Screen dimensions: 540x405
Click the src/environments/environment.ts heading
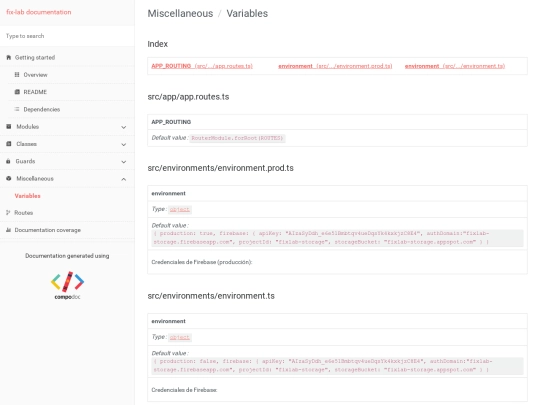(211, 296)
